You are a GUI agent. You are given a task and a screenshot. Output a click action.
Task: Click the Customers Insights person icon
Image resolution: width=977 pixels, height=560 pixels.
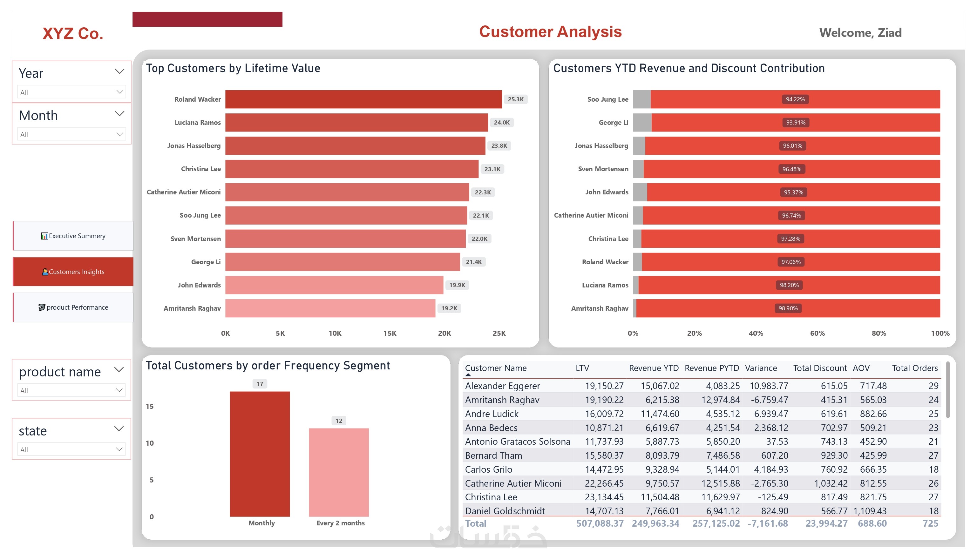(45, 272)
